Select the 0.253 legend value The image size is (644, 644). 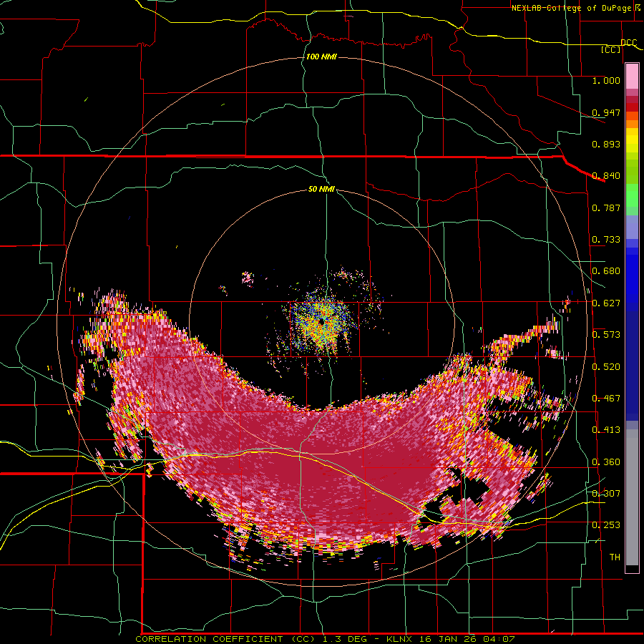(x=606, y=525)
